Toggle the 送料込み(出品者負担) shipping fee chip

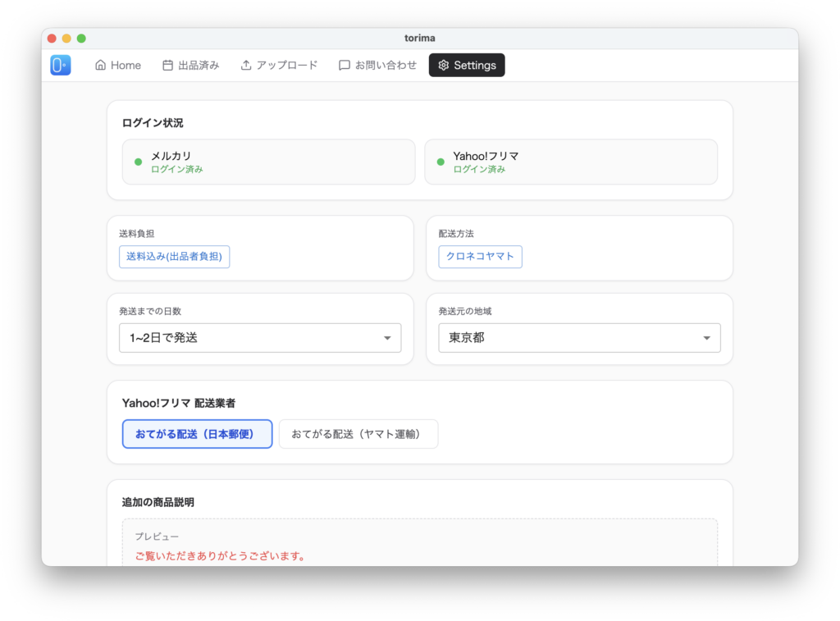174,257
